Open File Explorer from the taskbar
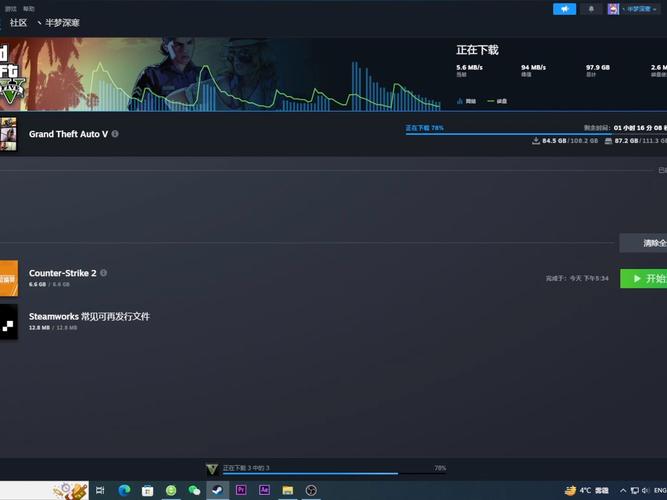This screenshot has width=667, height=500. pos(288,490)
